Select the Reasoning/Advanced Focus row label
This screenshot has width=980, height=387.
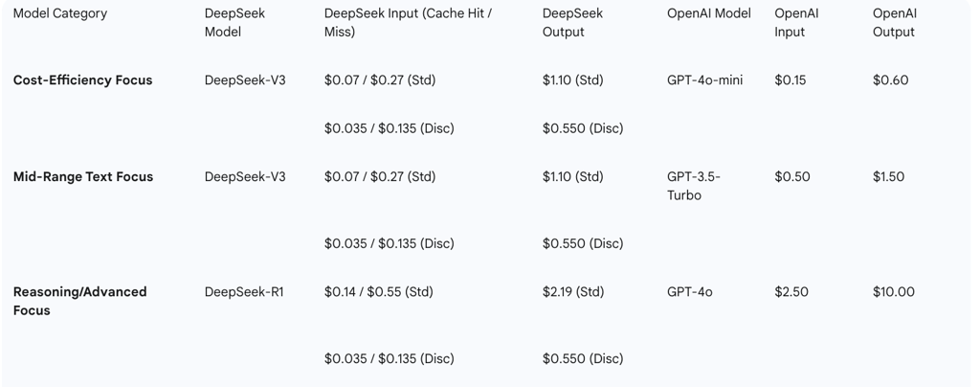[x=79, y=301]
